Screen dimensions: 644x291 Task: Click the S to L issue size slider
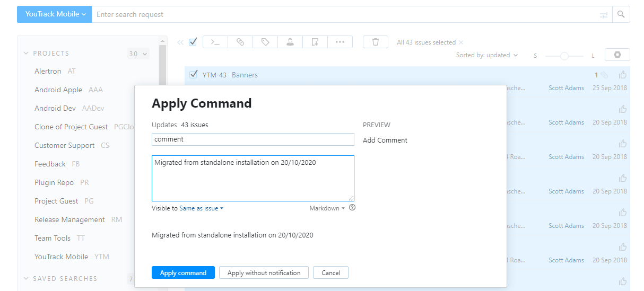pyautogui.click(x=564, y=56)
